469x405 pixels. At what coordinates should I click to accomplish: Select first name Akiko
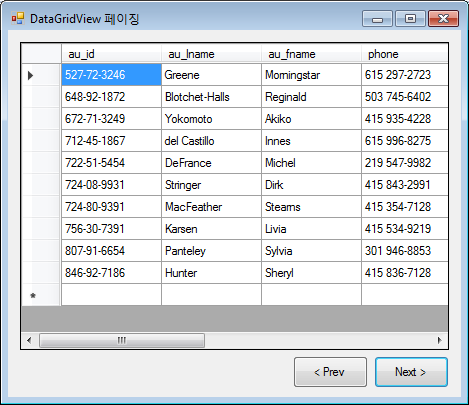click(311, 119)
